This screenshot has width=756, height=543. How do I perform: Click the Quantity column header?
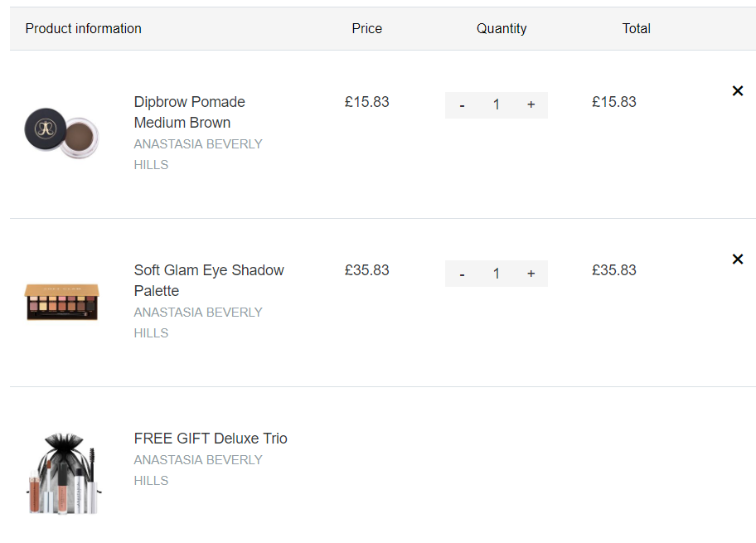[x=502, y=28]
